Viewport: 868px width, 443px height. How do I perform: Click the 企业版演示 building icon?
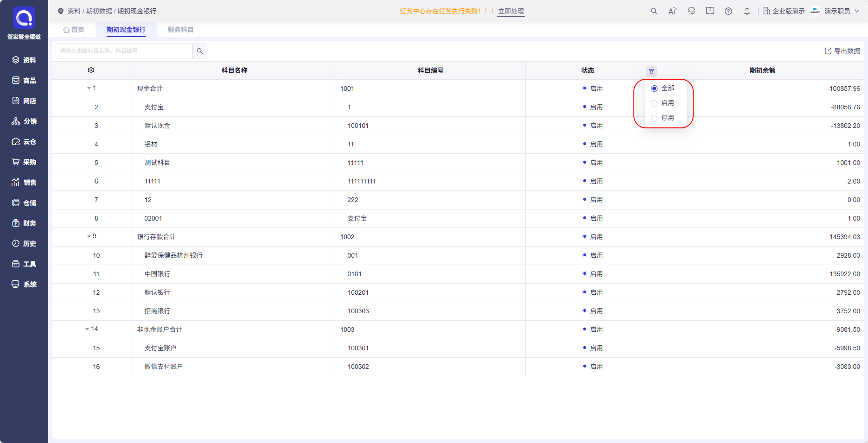(x=767, y=11)
